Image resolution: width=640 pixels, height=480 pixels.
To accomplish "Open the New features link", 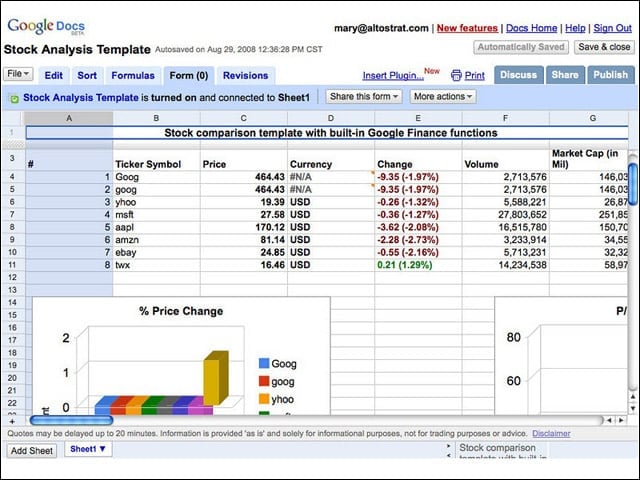I will pos(467,28).
